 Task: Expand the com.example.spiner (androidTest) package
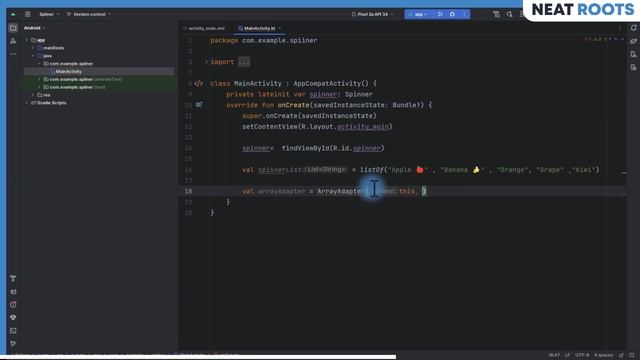40,79
